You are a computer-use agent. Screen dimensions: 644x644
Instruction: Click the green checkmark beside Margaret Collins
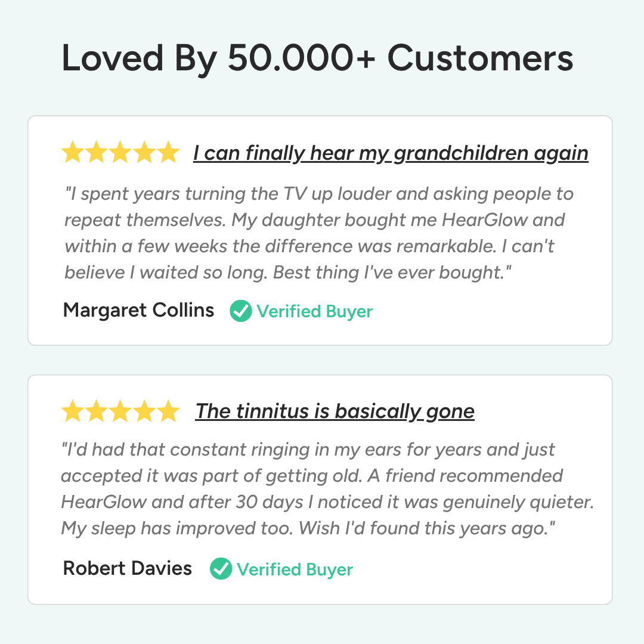pos(241,311)
